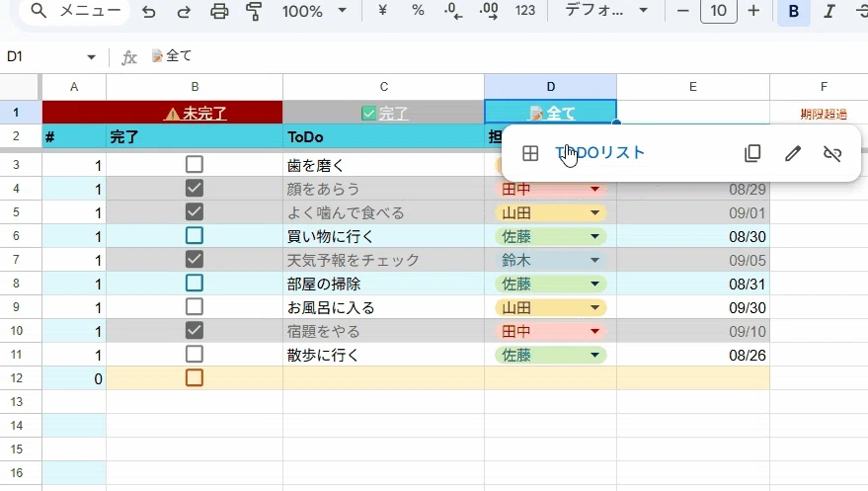Open 田中 dropdown in 宿題をやる row
Screen dimensions: 868x491
[x=595, y=332]
